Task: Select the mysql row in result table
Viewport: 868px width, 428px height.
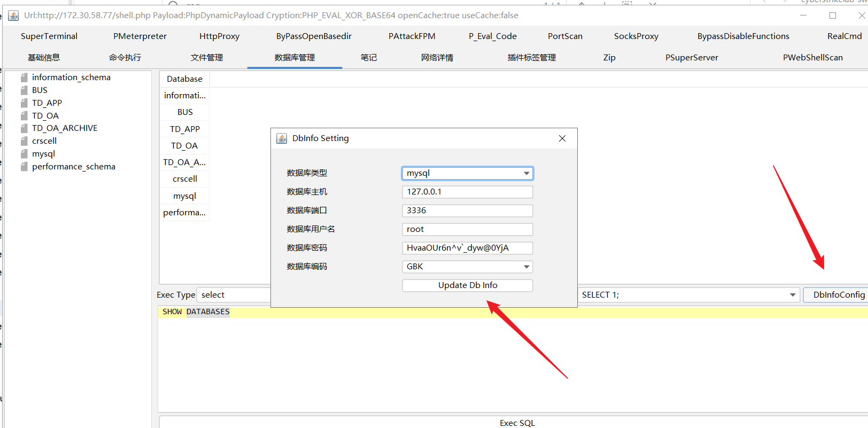Action: click(x=184, y=196)
